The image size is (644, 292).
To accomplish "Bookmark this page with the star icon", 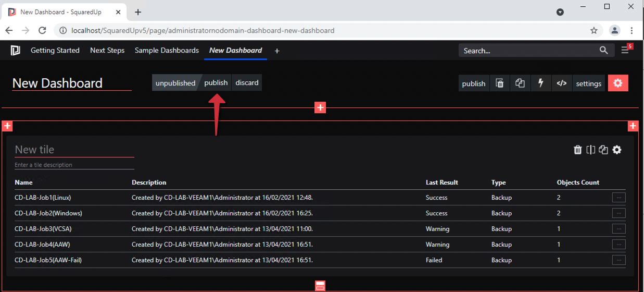I will click(x=594, y=30).
